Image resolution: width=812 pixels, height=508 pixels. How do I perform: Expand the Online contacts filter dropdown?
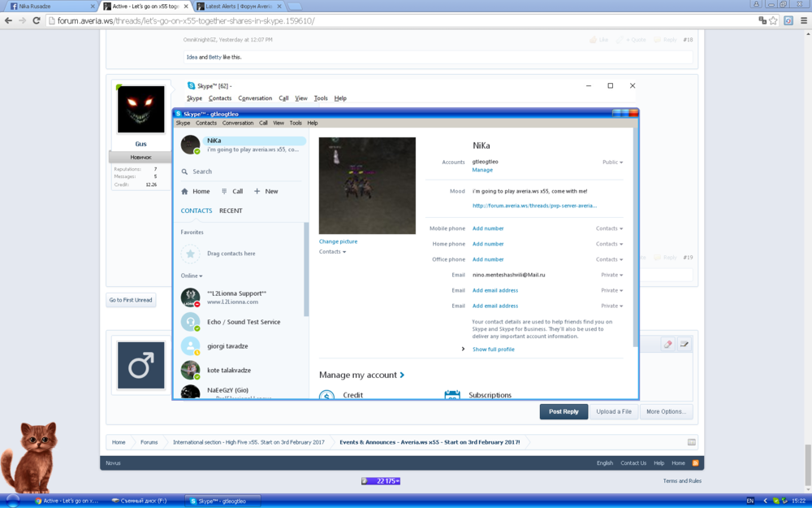point(192,276)
